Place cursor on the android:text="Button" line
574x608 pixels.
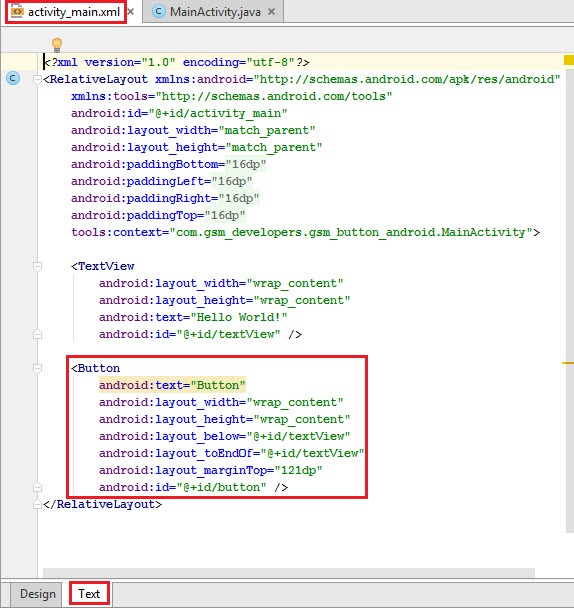[x=172, y=385]
